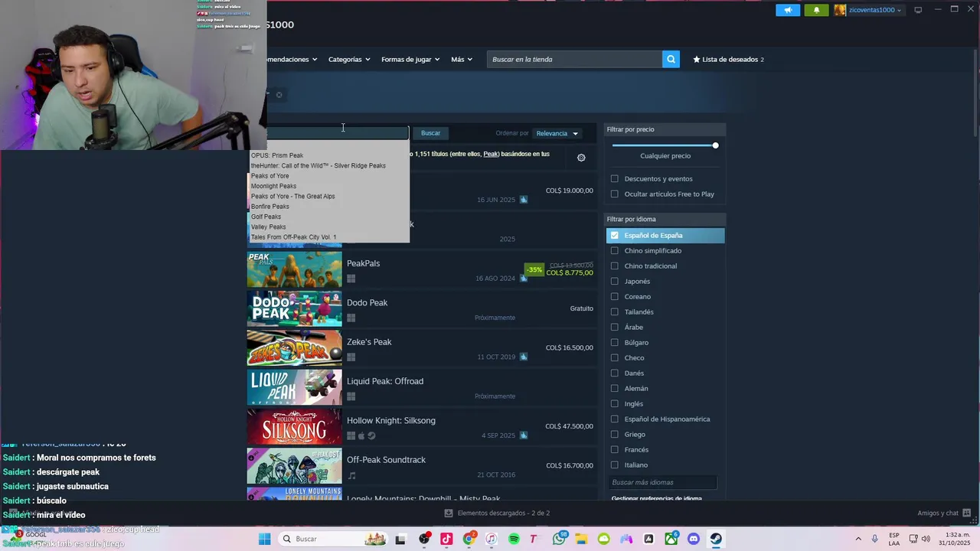Click the Buscar más idiomas field
Image resolution: width=980 pixels, height=551 pixels.
[663, 482]
